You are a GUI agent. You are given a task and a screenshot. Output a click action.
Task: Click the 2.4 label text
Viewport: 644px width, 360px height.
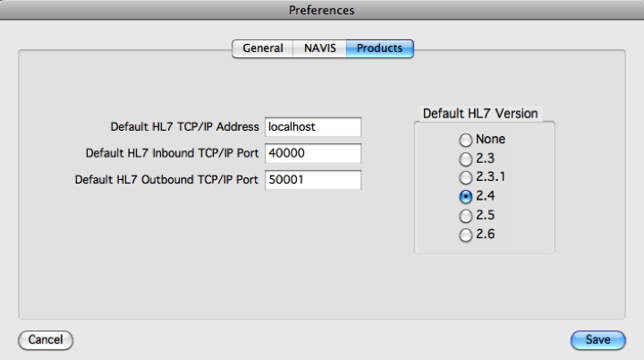485,198
